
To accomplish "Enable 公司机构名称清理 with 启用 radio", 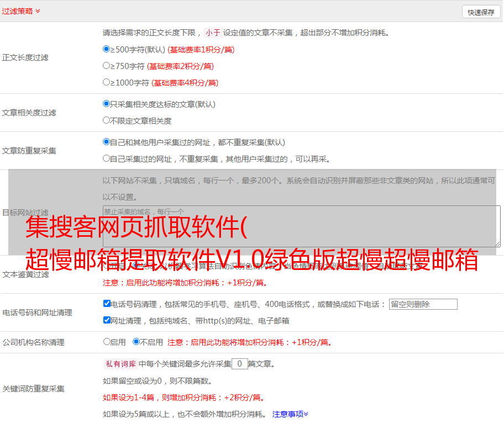I will (x=107, y=342).
